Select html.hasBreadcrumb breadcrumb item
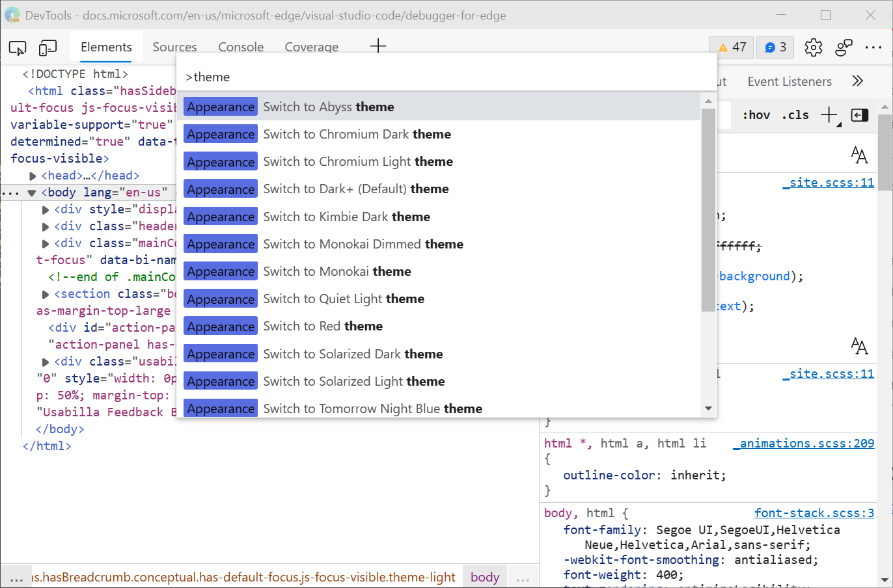 coord(243,576)
